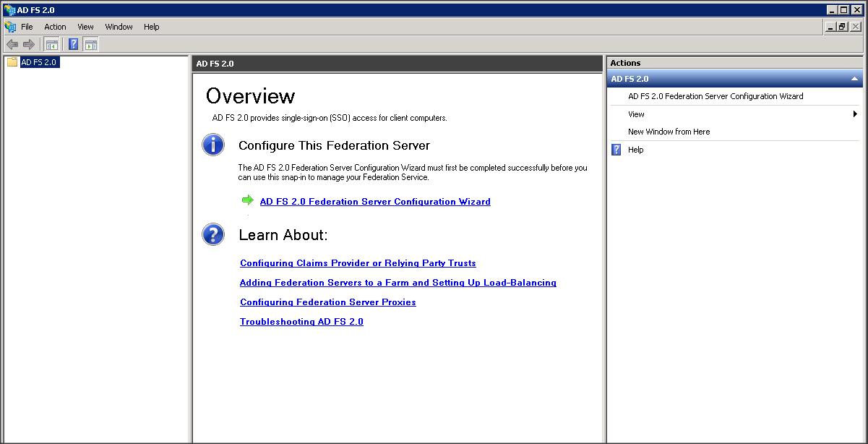Open the File menu
Image resolution: width=868 pixels, height=444 pixels.
27,27
